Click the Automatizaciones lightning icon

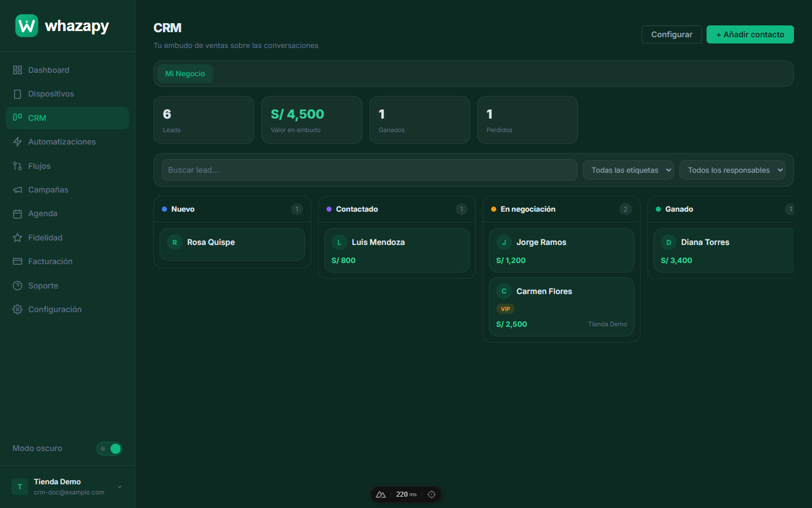(17, 142)
